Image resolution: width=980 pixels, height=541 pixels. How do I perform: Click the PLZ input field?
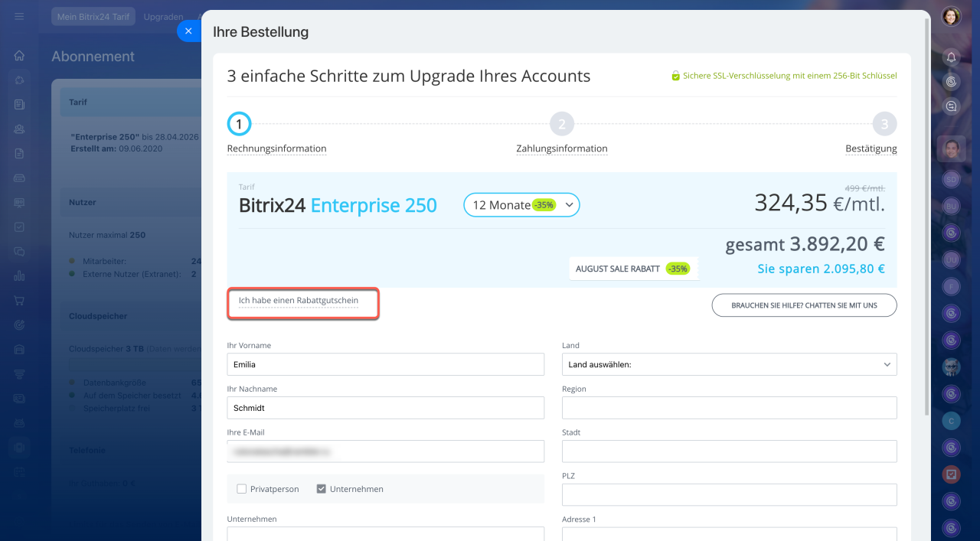tap(729, 495)
